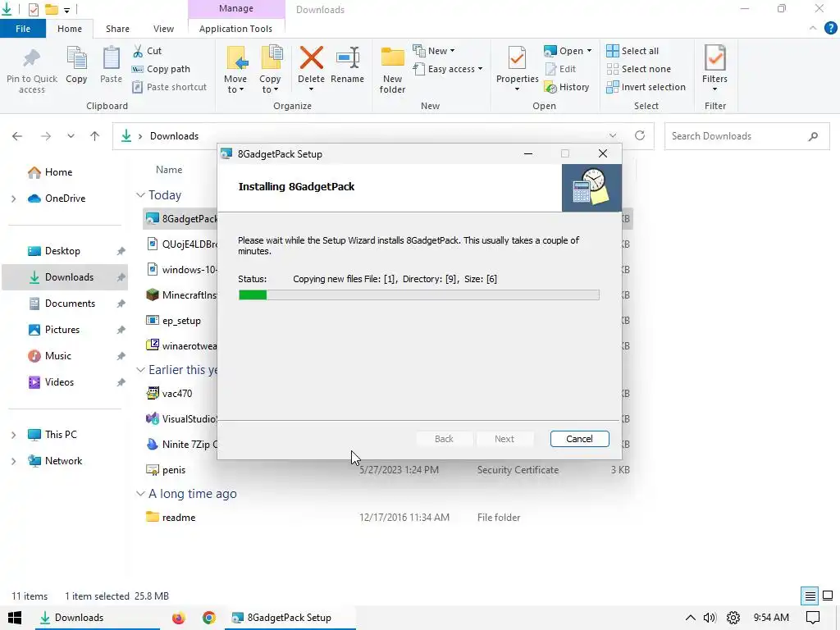Expand the Easy access dropdown
Viewport: 840px width, 630px height.
pos(448,69)
